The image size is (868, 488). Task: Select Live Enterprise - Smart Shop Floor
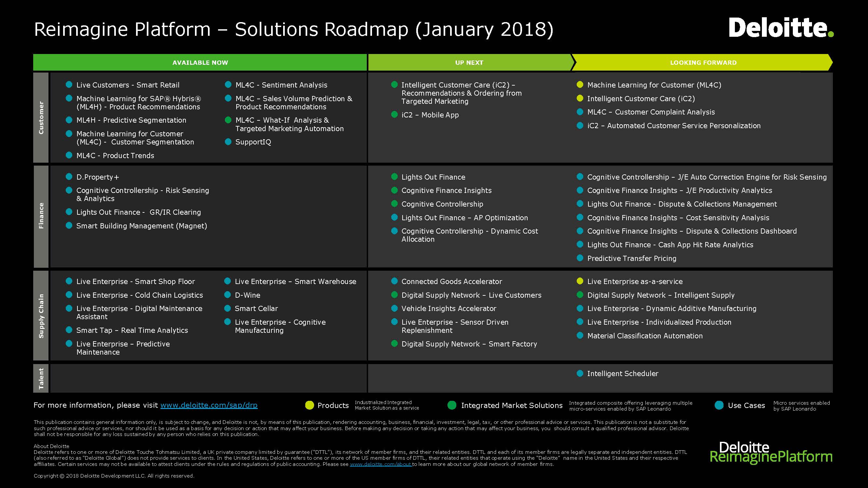tap(135, 281)
